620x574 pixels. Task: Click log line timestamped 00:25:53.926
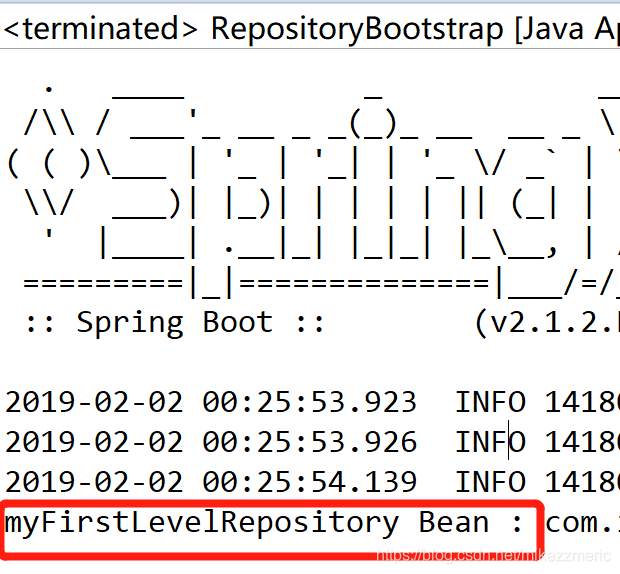tap(312, 442)
